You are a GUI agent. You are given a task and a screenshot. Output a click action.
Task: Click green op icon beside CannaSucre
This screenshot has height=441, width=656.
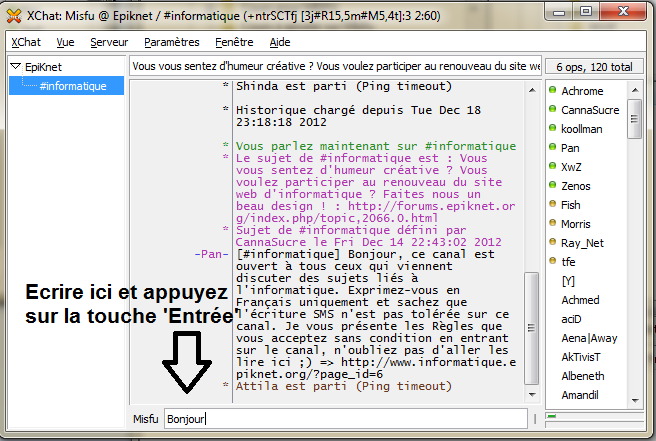tap(552, 109)
